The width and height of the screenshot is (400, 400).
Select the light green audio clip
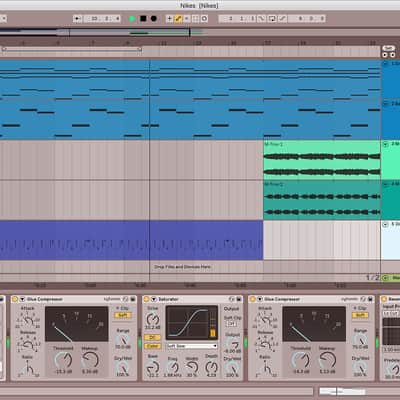coord(322,160)
